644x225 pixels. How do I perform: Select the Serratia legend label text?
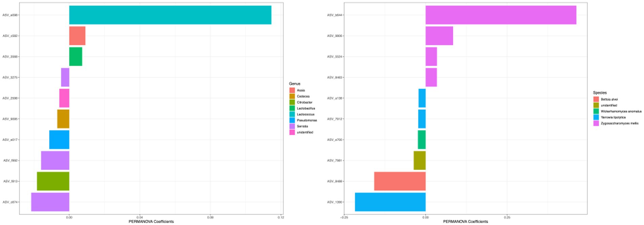[x=302, y=126]
